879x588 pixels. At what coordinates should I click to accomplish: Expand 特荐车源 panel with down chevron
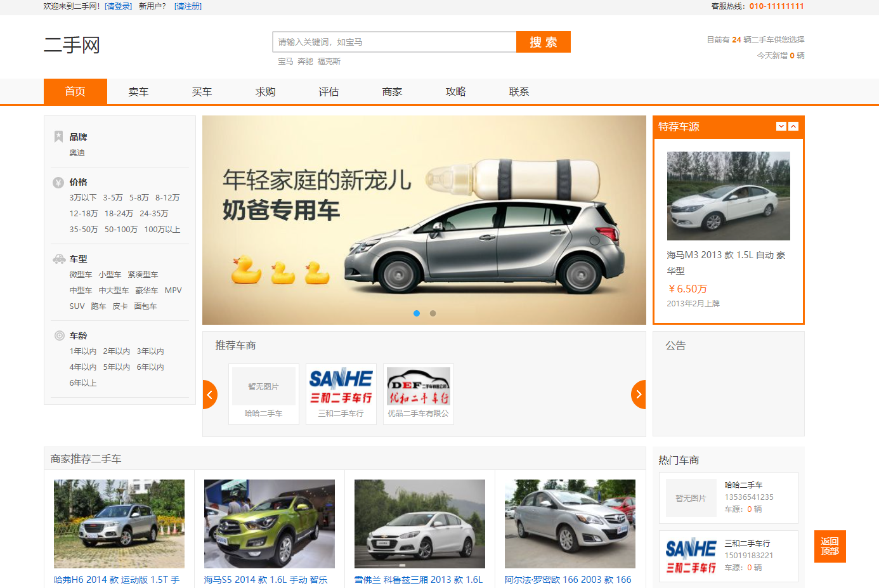point(781,126)
